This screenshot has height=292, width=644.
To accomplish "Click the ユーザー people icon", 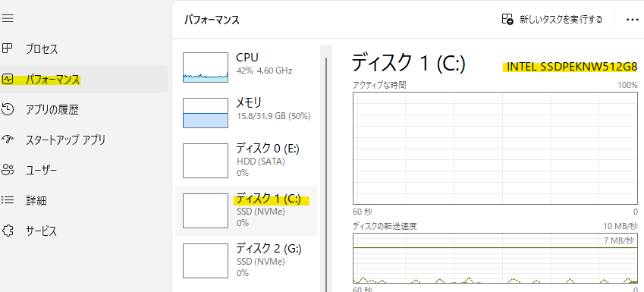I will (x=8, y=170).
